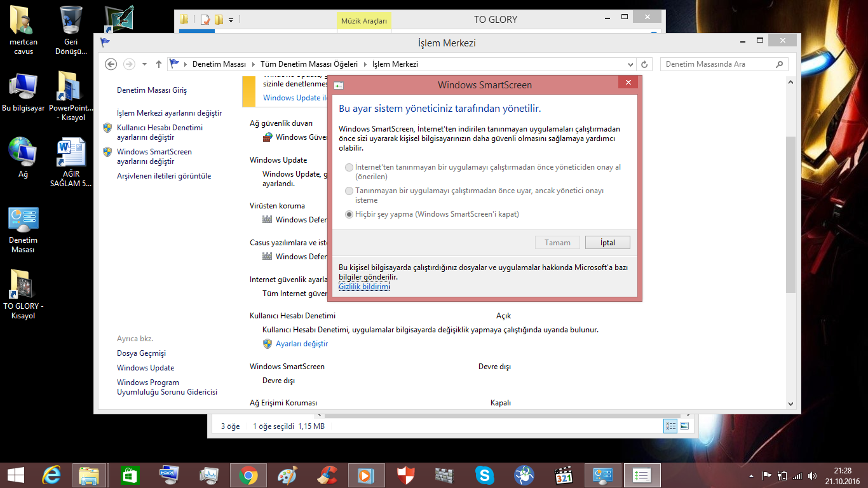Open Denetim Masası Giriş link
The width and height of the screenshot is (868, 488).
(x=152, y=90)
